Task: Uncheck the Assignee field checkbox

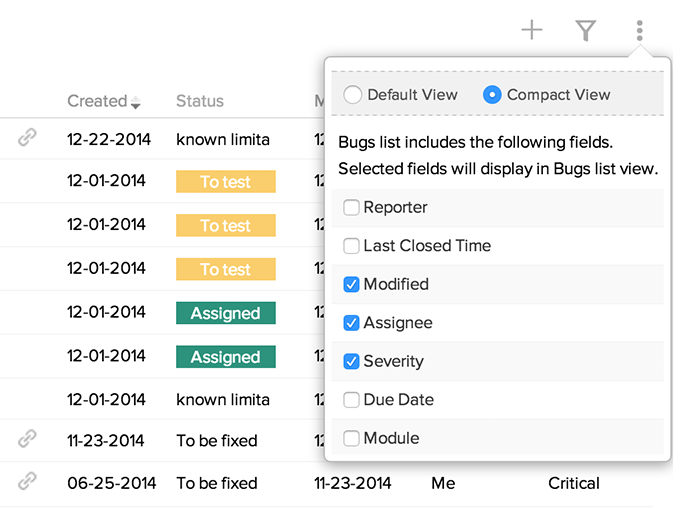Action: coord(351,323)
